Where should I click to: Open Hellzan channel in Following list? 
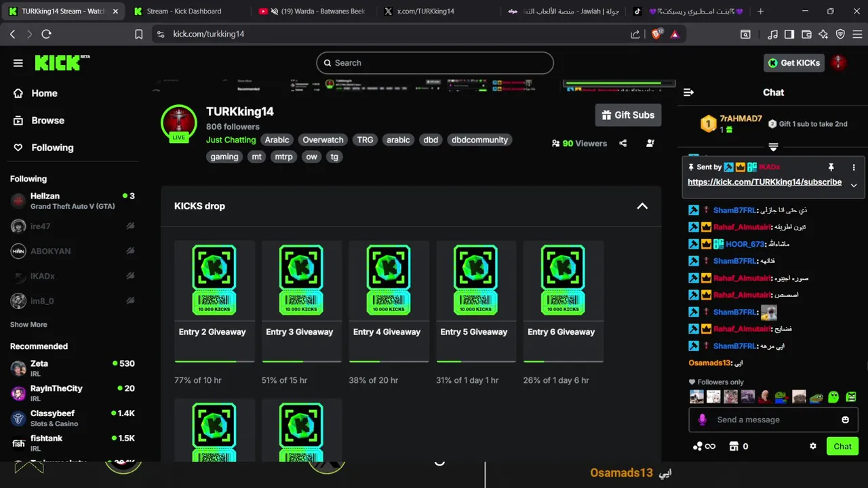pos(73,201)
